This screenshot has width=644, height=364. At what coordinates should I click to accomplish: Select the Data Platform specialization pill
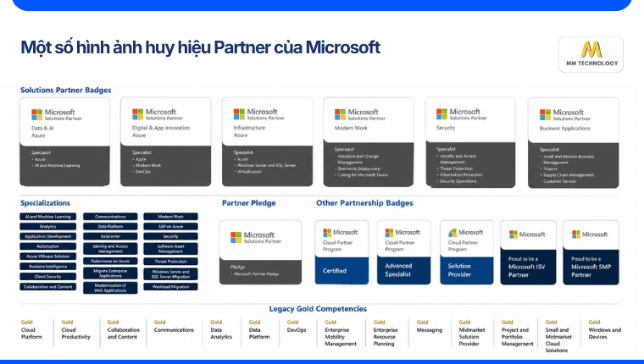click(x=110, y=226)
